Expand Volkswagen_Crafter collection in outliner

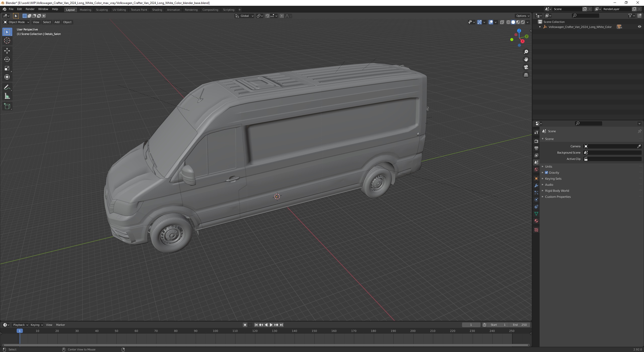(x=540, y=27)
